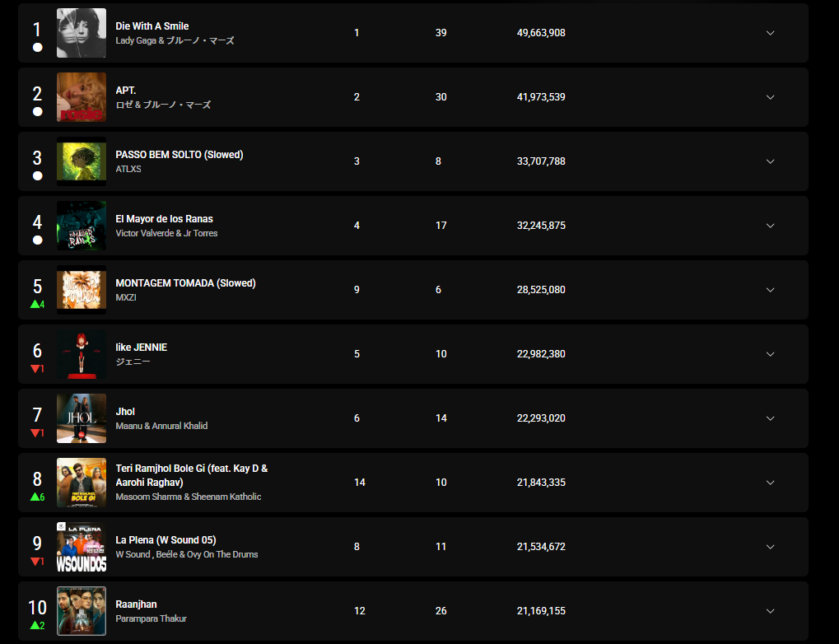Select the Jhol cover thumbnail
839x644 pixels.
[82, 418]
